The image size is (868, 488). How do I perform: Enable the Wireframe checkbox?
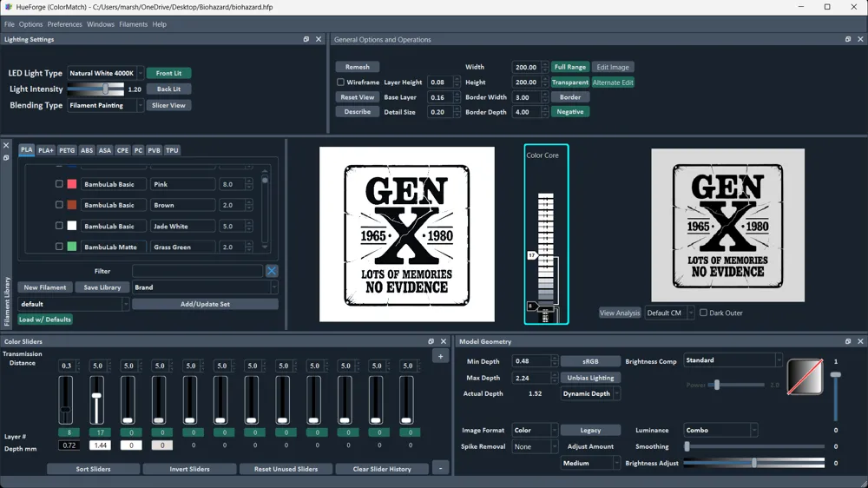pos(340,82)
